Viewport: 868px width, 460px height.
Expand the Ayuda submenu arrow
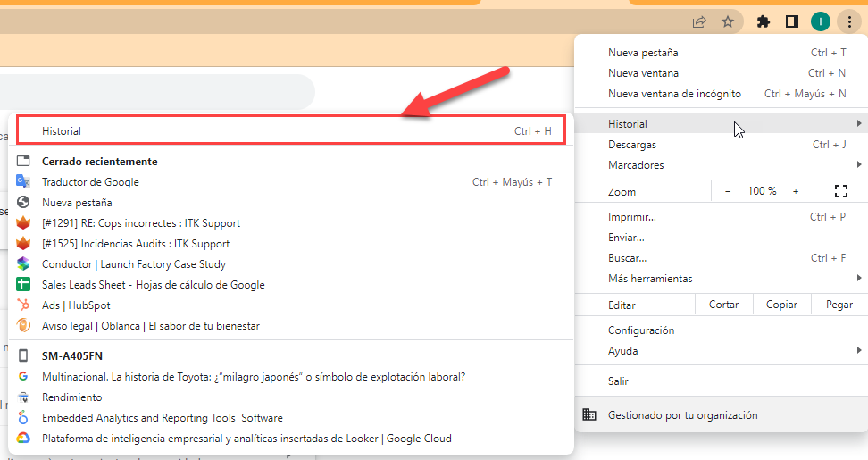click(858, 350)
